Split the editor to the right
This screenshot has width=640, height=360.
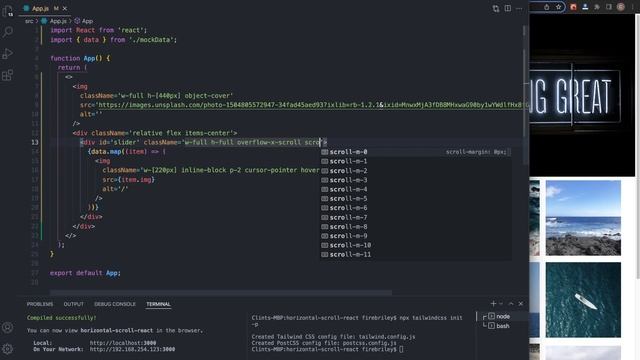[507, 8]
